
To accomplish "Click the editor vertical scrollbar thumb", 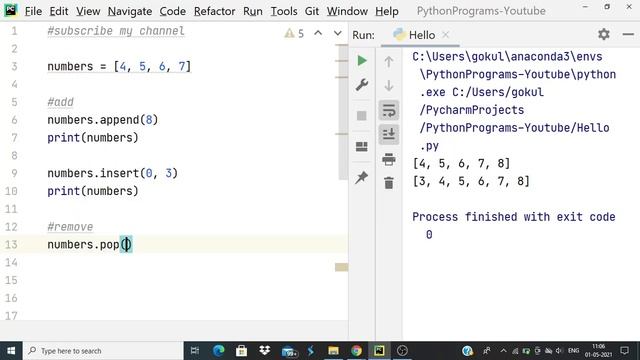I will point(343,112).
